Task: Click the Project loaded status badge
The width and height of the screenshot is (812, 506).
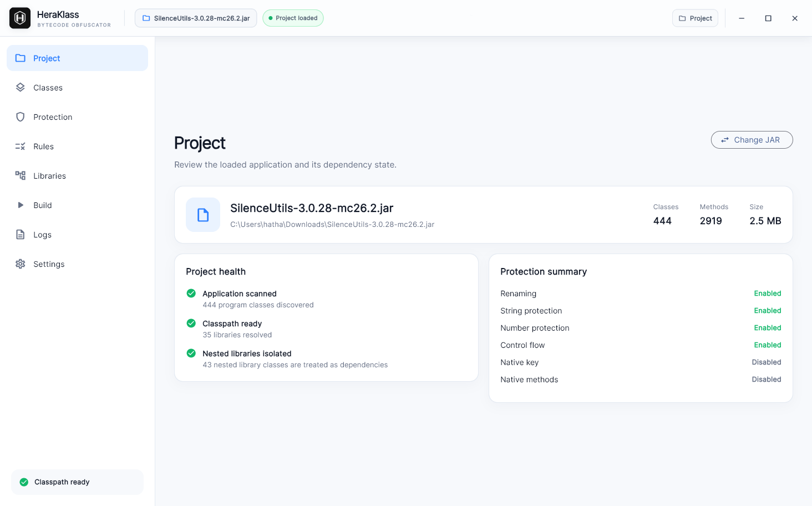Action: pyautogui.click(x=293, y=18)
